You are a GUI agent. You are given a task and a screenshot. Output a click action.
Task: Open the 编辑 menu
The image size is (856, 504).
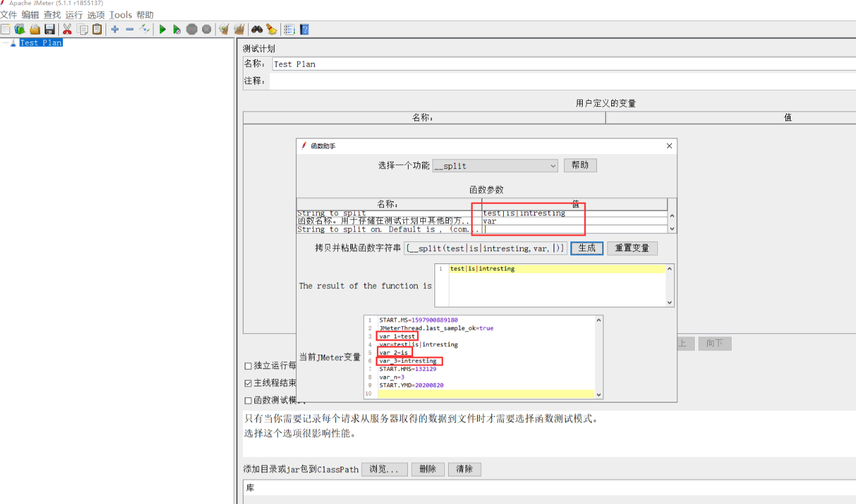tap(30, 15)
